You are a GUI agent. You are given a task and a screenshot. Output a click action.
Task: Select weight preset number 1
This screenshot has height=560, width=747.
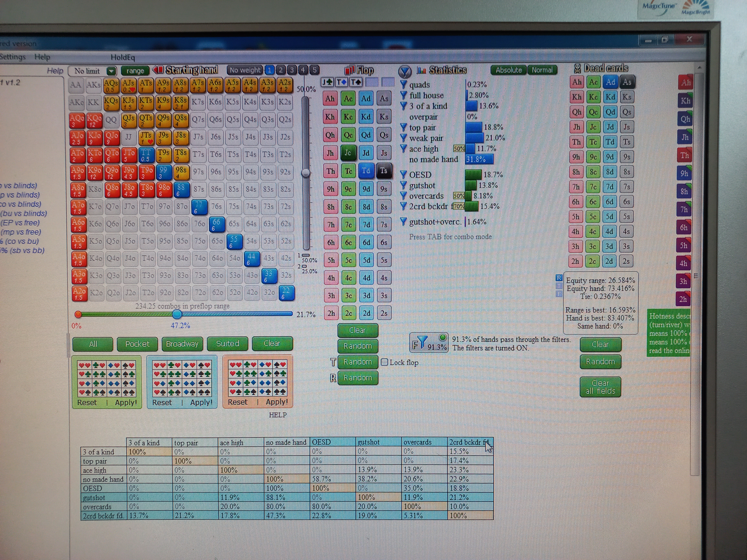pyautogui.click(x=269, y=70)
